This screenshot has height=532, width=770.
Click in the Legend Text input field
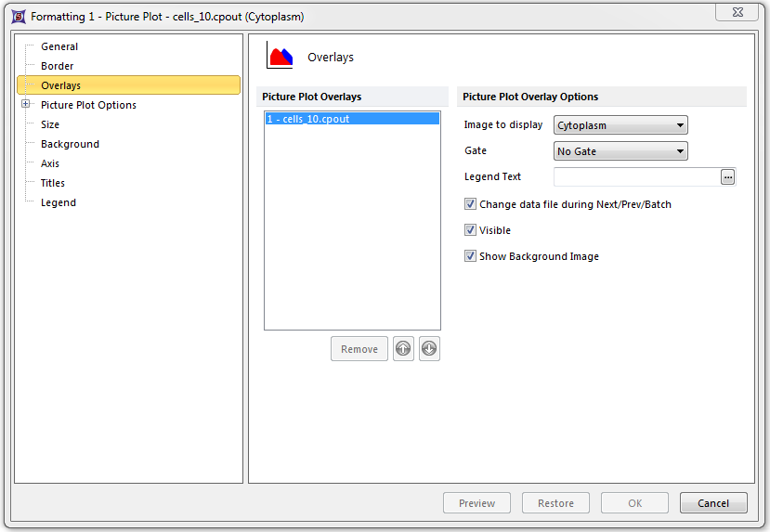[636, 176]
